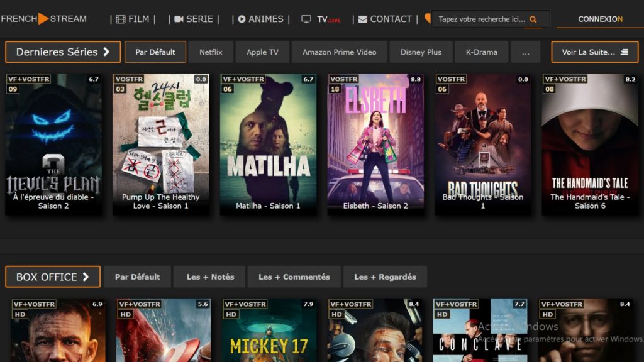Switch to the Disney Plus tab
644x362 pixels.
tap(421, 52)
